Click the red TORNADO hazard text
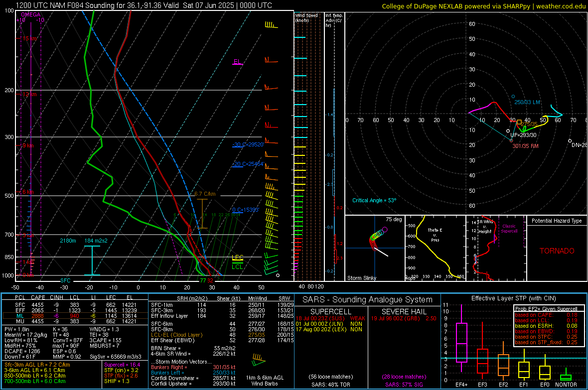 click(x=557, y=251)
